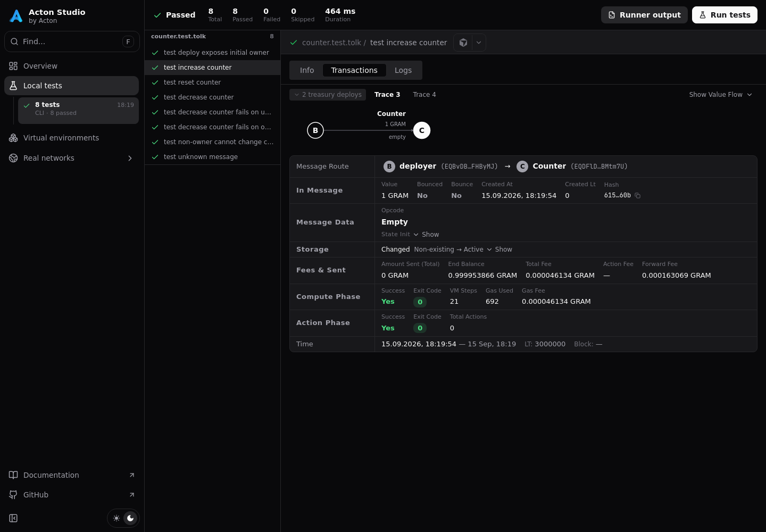Switch to the Info tab

(x=307, y=70)
